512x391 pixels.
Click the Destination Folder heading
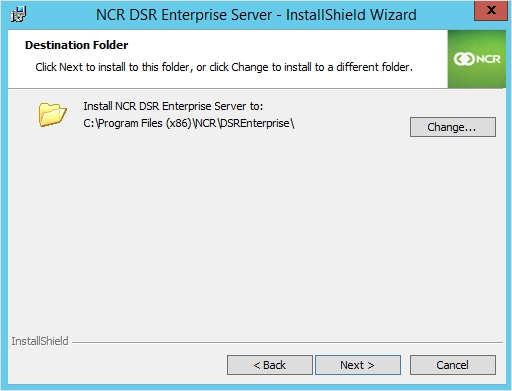click(76, 45)
